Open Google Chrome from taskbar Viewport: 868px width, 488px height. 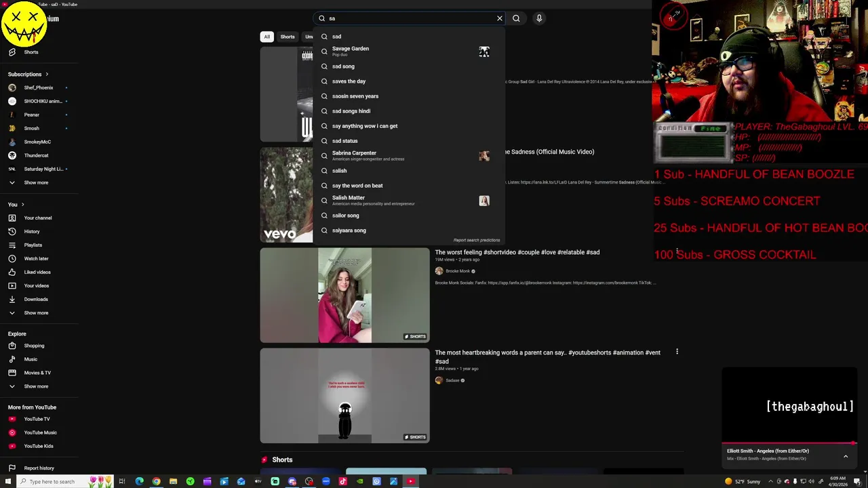point(156,481)
